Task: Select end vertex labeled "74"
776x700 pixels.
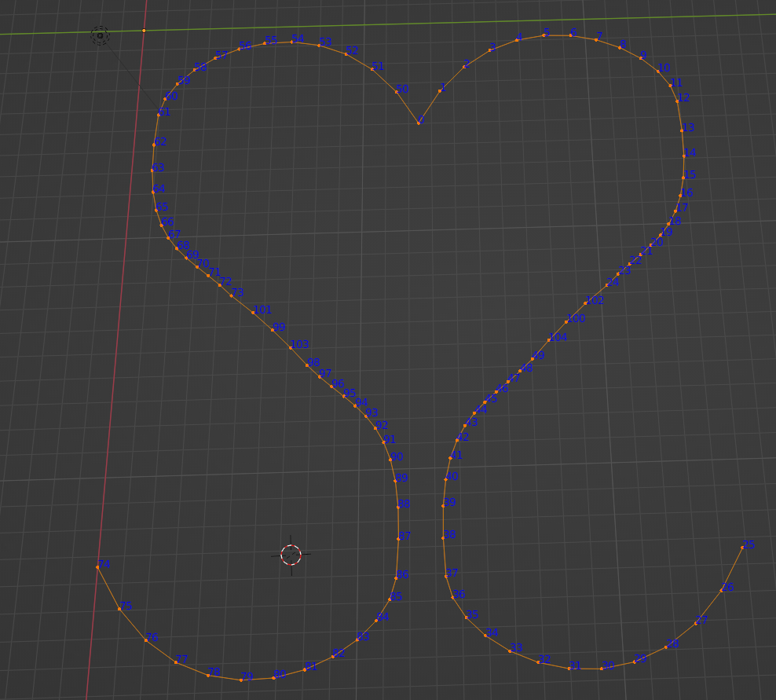Action: pos(97,567)
